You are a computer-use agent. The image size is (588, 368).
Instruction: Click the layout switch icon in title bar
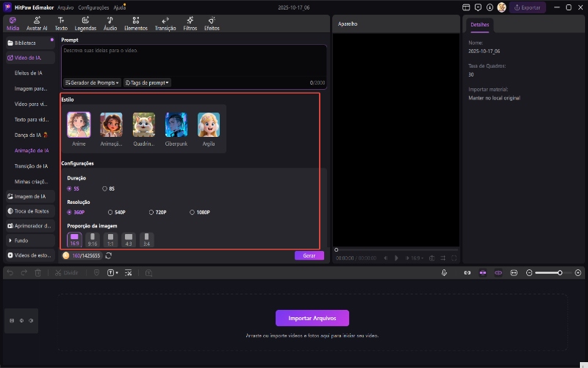[x=466, y=7]
